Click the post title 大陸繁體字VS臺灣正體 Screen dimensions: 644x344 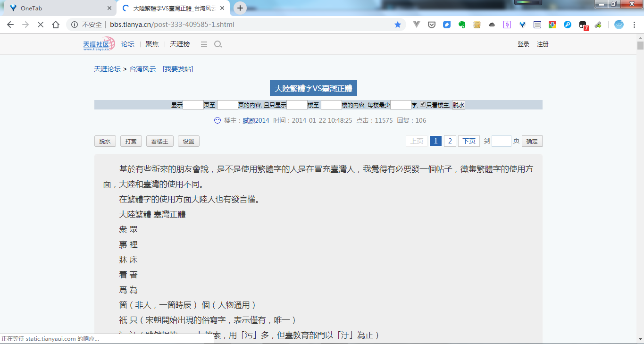313,88
